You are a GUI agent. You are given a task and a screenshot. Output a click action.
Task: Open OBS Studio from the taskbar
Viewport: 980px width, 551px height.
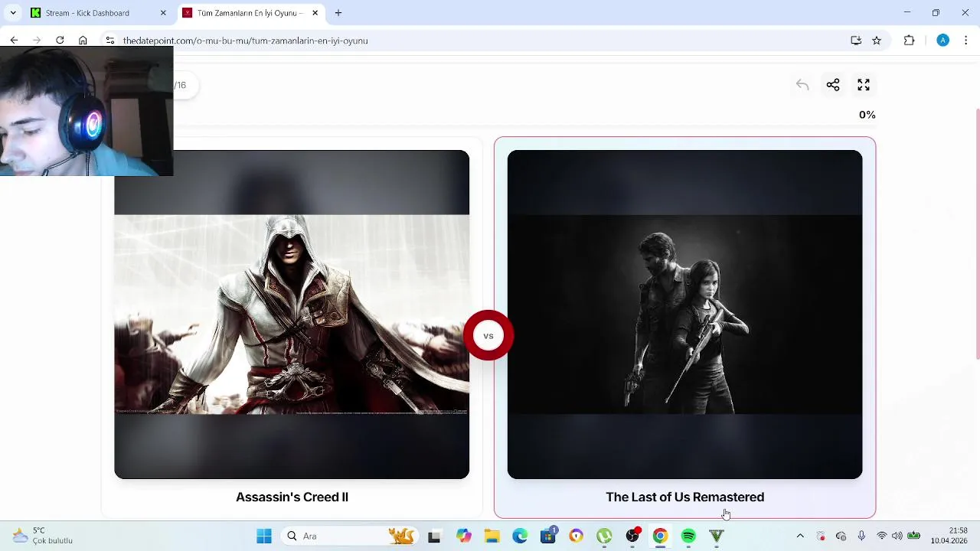(632, 536)
